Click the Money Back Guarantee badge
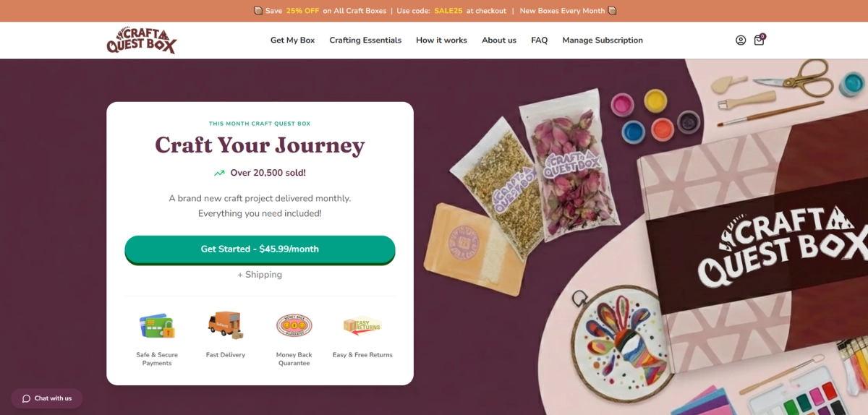The height and width of the screenshot is (415, 868). 294,325
